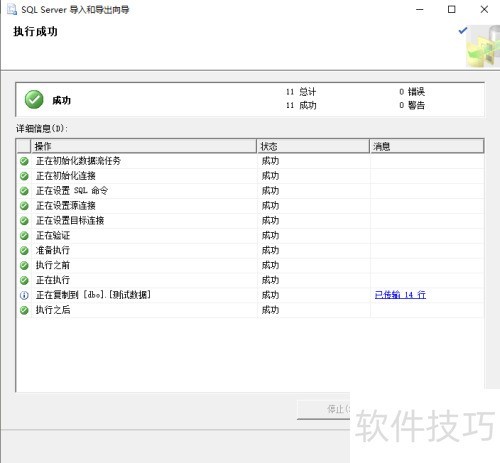Viewport: 500px width, 463px height.
Task: Select the row 正在设置 SQL 命令
Action: coord(250,191)
